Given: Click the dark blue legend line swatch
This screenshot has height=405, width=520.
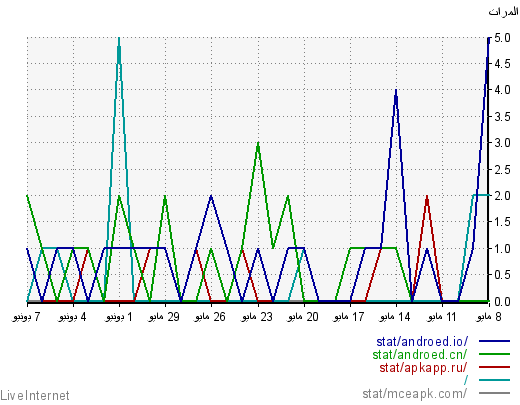Looking at the screenshot, I should [x=494, y=341].
